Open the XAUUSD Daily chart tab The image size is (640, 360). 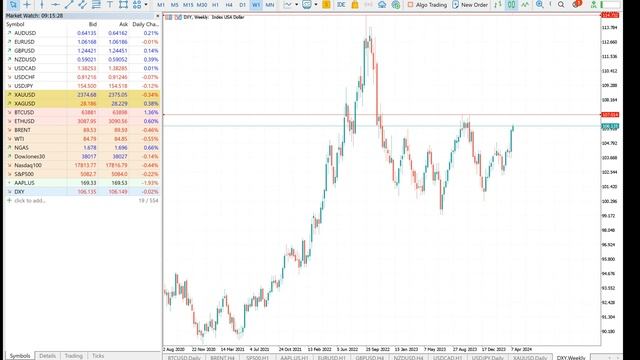[530, 358]
